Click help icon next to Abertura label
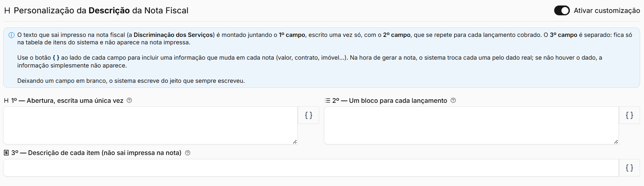Screen dimensions: 644x186 [x=129, y=100]
